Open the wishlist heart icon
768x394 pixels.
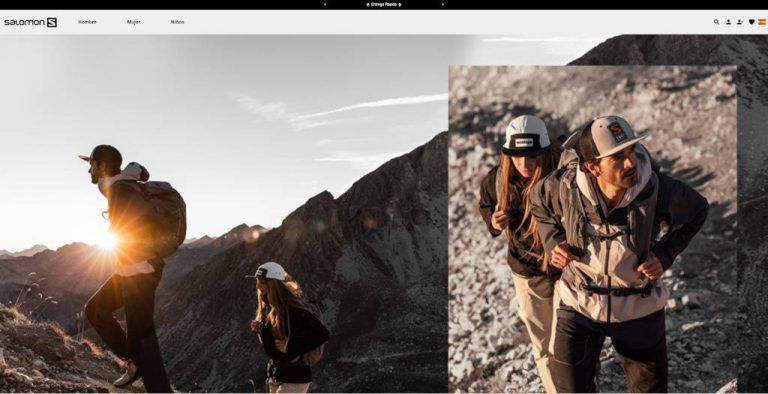coord(751,22)
